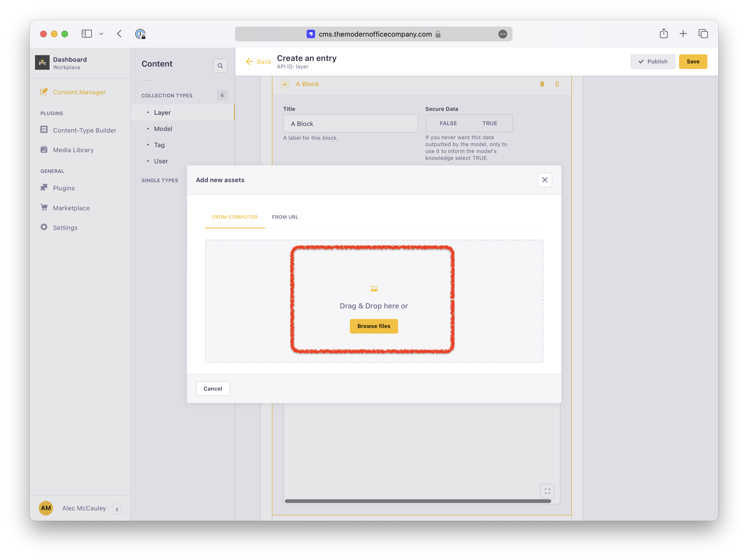This screenshot has height=560, width=748.
Task: Switch to FROM URL tab
Action: 285,217
